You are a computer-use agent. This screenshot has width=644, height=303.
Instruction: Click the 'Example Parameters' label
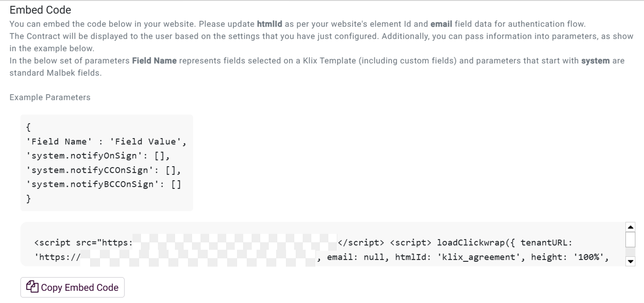(x=50, y=97)
